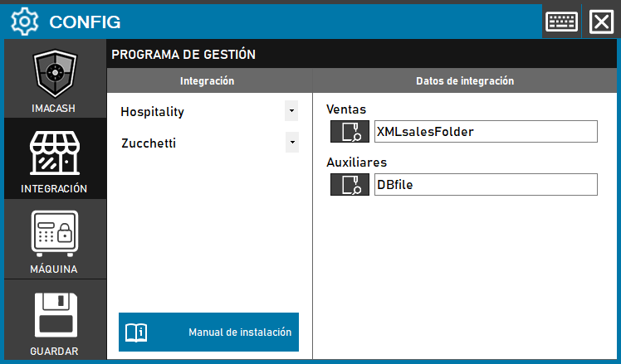Browse for the Auxiliares file
621x364 pixels.
click(x=350, y=185)
